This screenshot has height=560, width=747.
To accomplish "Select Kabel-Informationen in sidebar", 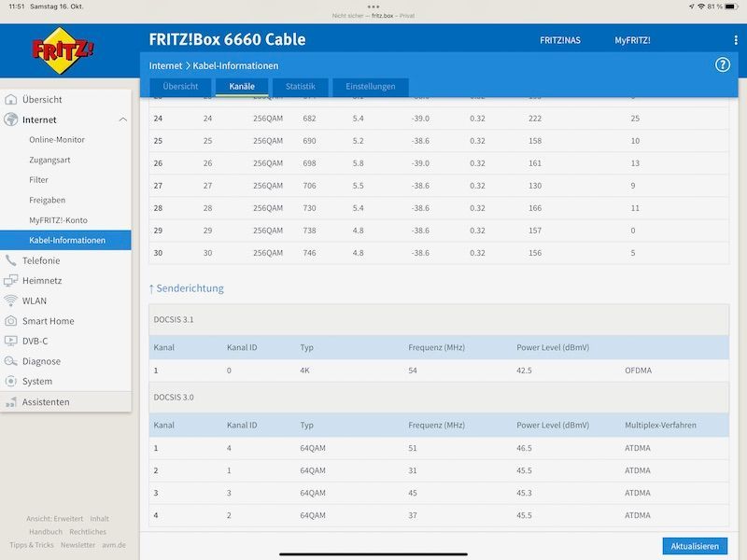I will (65, 240).
